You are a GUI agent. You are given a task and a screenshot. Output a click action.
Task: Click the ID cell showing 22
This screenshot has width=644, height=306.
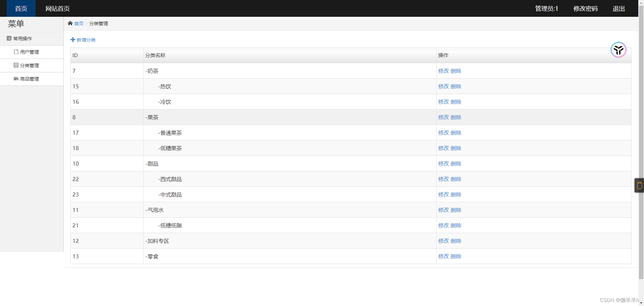coord(107,179)
